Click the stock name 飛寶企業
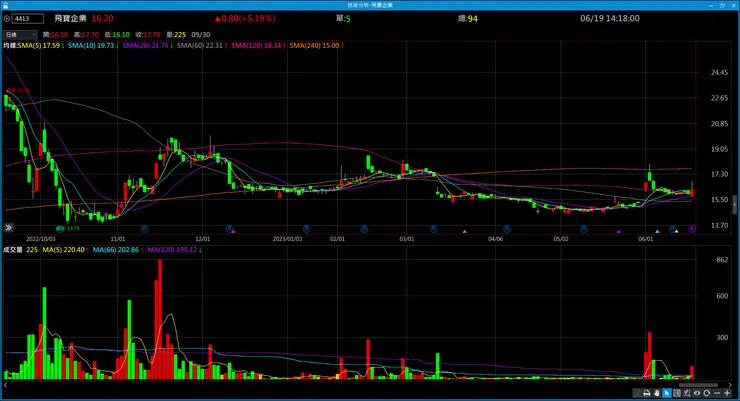The image size is (740, 401). 70,18
